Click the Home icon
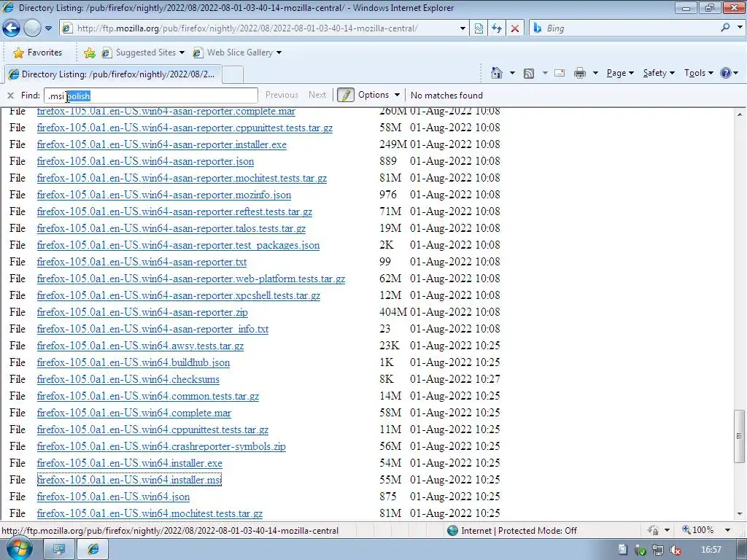The width and height of the screenshot is (747, 560). click(x=496, y=73)
